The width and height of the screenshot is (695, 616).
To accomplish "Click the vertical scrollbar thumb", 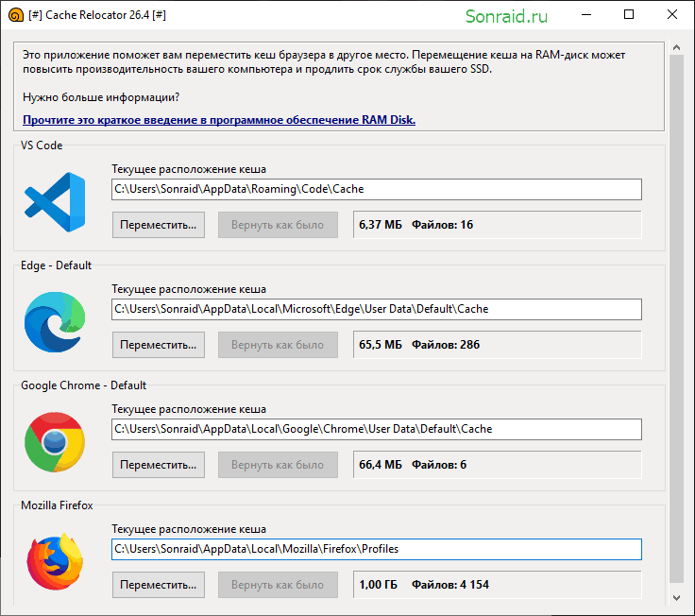I will tap(676, 318).
